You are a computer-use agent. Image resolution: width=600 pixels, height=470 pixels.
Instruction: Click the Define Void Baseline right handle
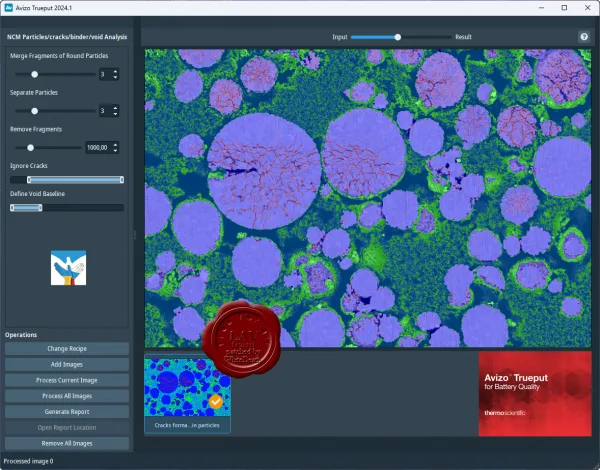point(40,207)
